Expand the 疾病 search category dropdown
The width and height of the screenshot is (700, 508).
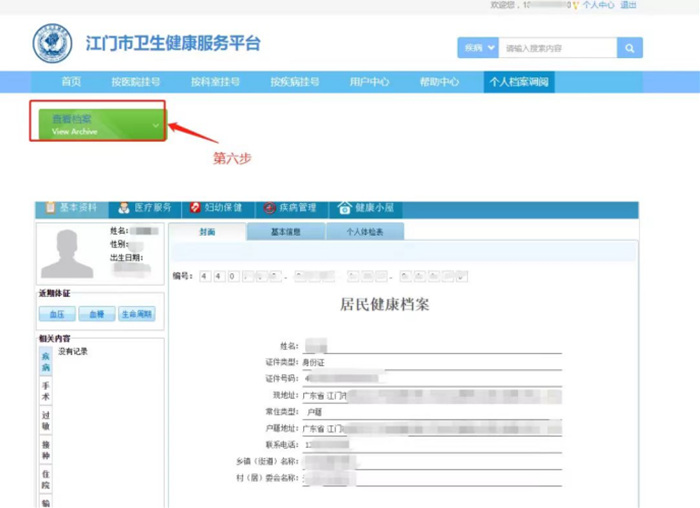tap(477, 47)
